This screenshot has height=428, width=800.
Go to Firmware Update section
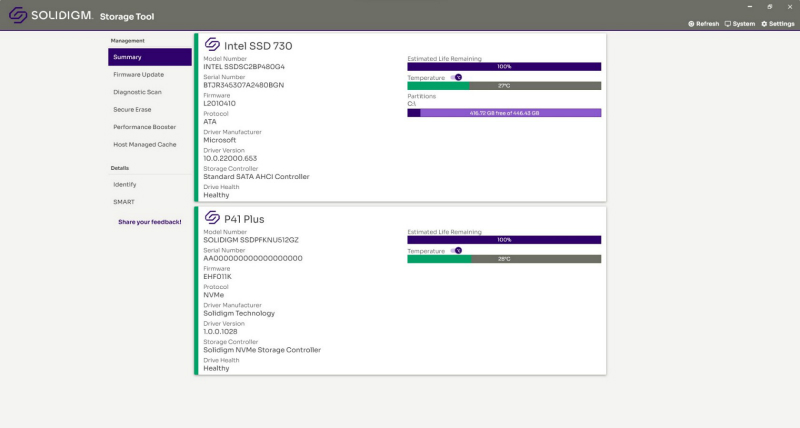tap(139, 75)
